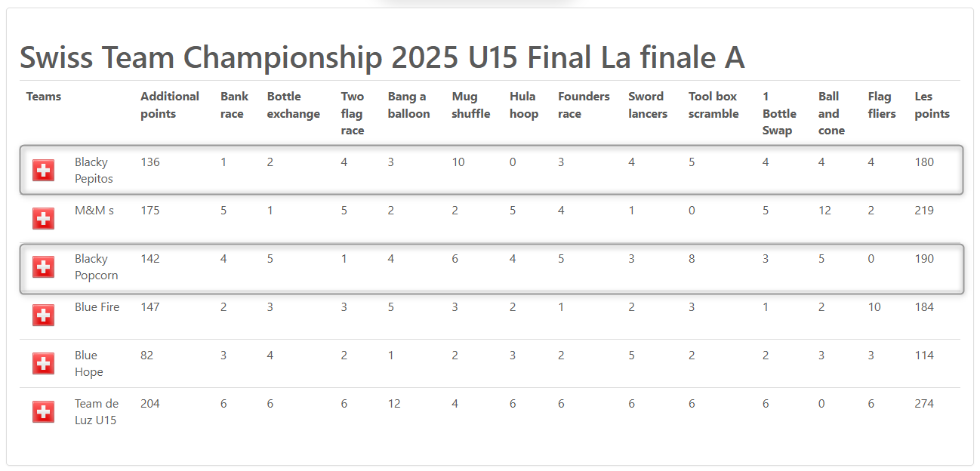Click the Les points column header

tap(932, 105)
